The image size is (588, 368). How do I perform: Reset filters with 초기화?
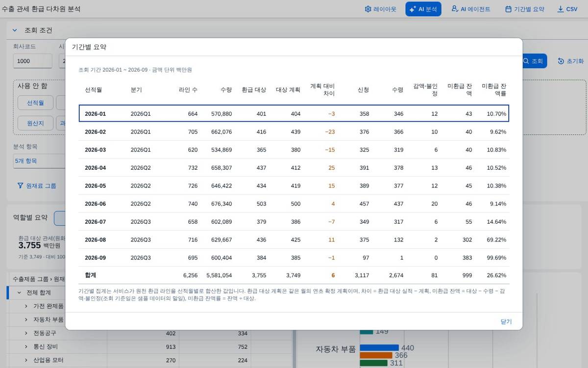point(570,61)
